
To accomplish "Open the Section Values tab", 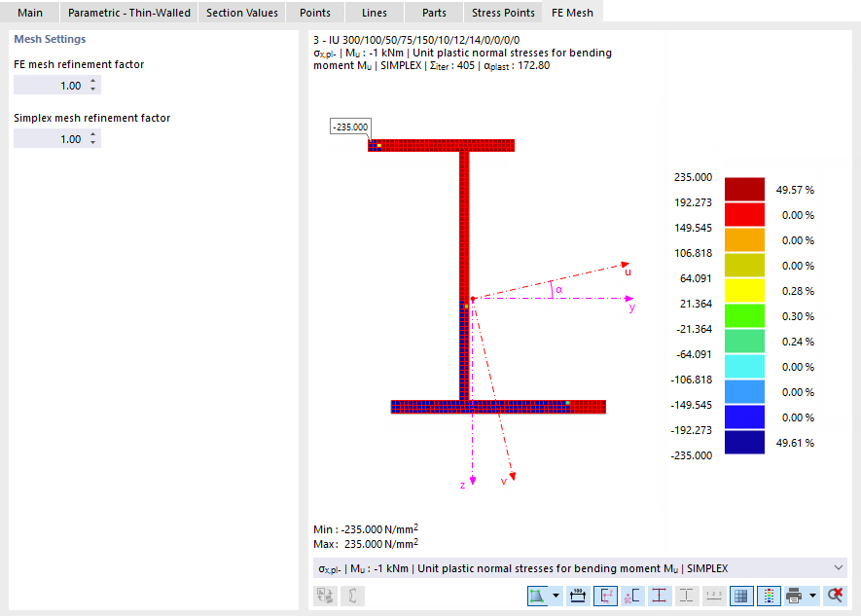I will pos(242,13).
